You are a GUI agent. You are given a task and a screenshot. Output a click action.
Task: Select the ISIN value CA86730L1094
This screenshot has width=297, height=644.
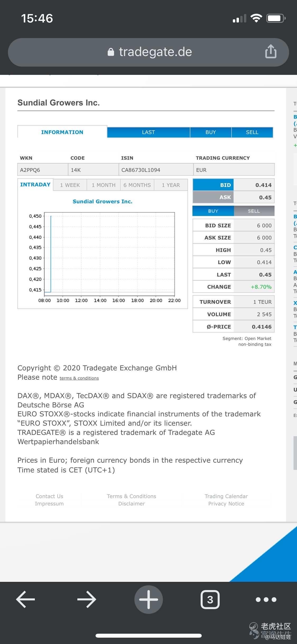click(141, 170)
